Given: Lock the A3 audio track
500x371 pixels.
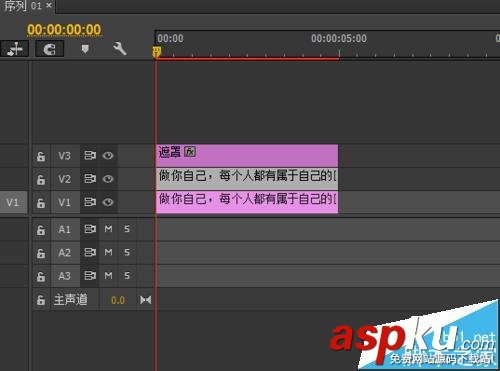Looking at the screenshot, I should [x=41, y=276].
